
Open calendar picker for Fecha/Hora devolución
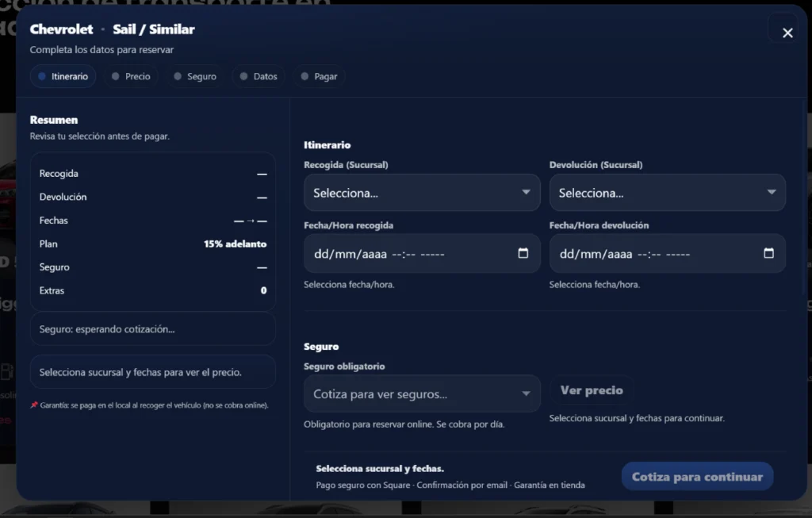(x=768, y=254)
